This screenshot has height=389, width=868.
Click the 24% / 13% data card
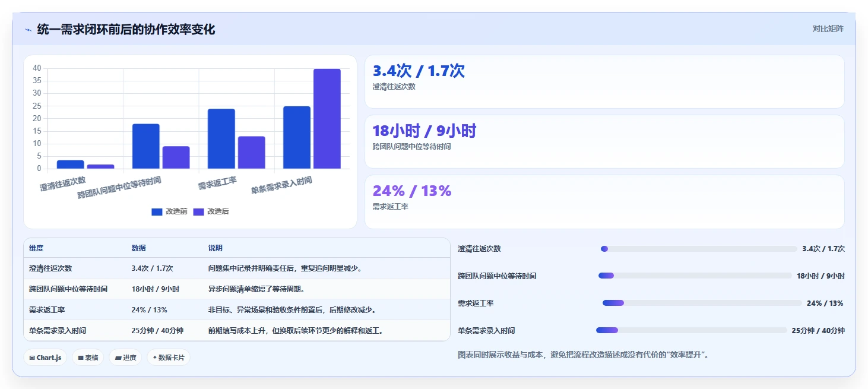tap(604, 202)
